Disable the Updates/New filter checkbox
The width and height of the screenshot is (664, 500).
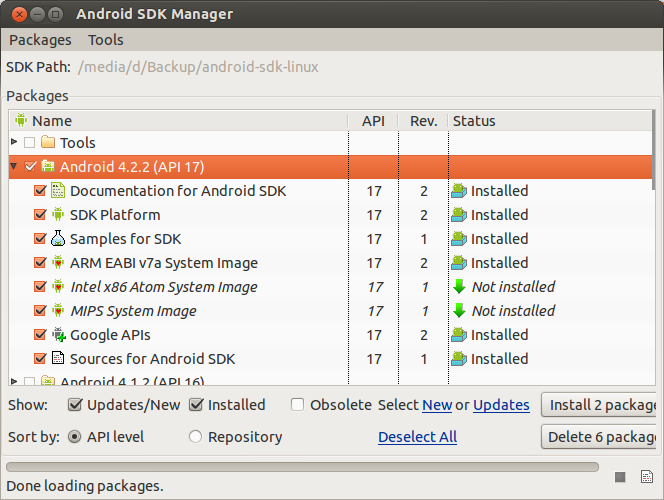coord(75,405)
